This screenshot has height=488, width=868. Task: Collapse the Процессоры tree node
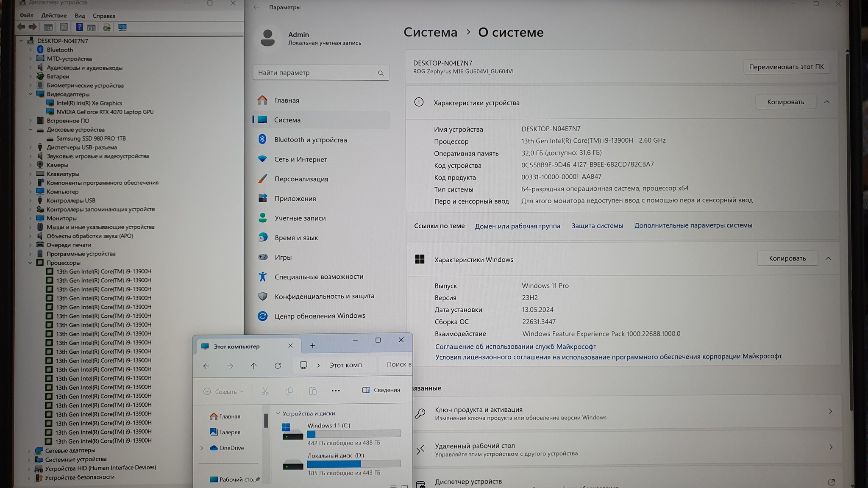coord(30,263)
